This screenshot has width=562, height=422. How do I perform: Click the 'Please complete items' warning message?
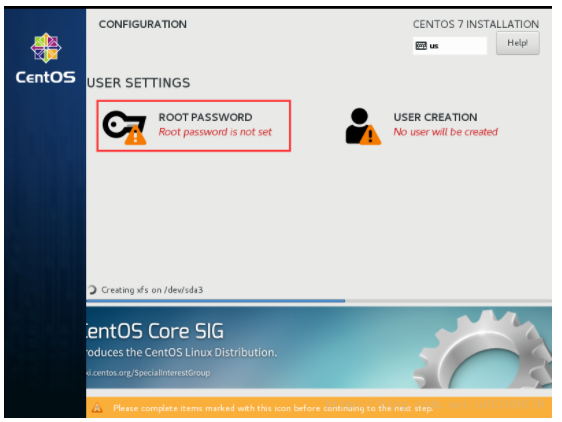(273, 408)
